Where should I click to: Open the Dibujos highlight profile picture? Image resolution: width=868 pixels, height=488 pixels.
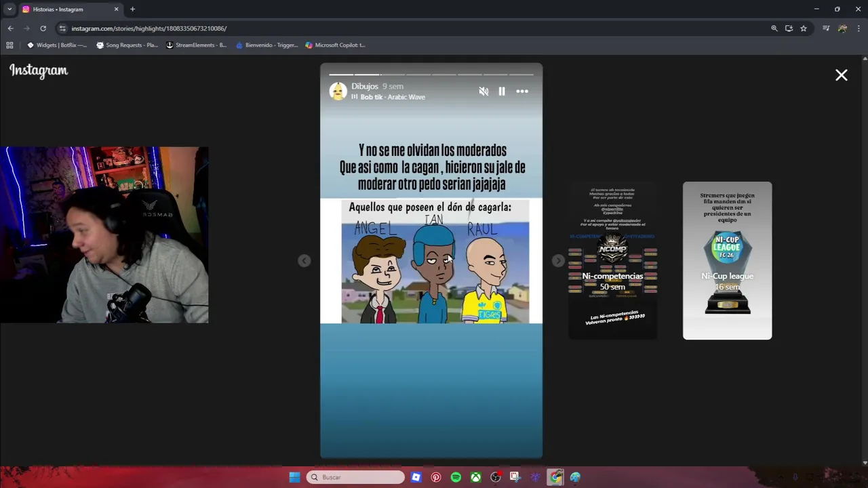coord(338,91)
